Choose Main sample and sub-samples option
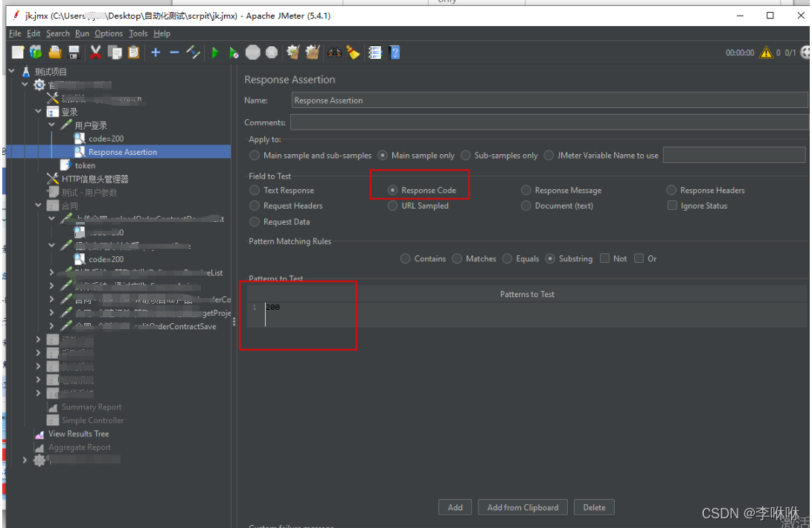This screenshot has height=528, width=812. (255, 155)
